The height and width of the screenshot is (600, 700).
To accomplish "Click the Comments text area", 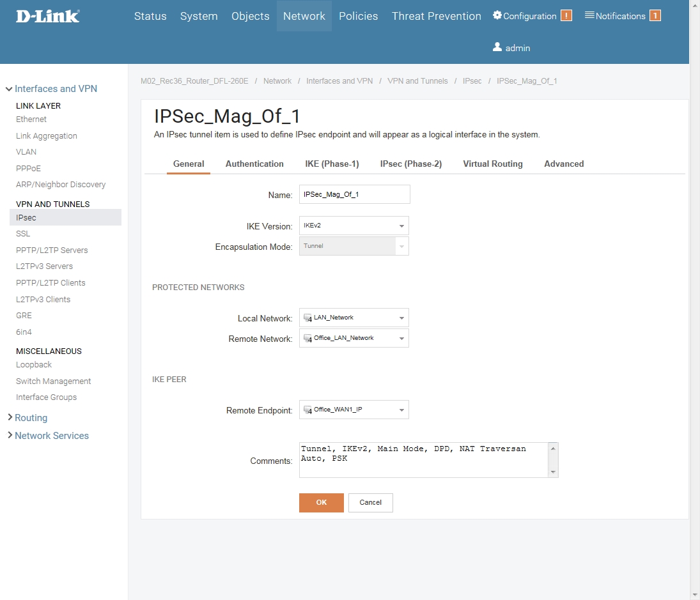I will pos(424,460).
